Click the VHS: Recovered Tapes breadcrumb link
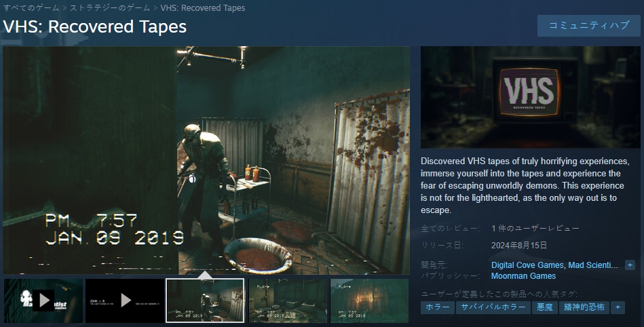644x327 pixels. pyautogui.click(x=202, y=8)
